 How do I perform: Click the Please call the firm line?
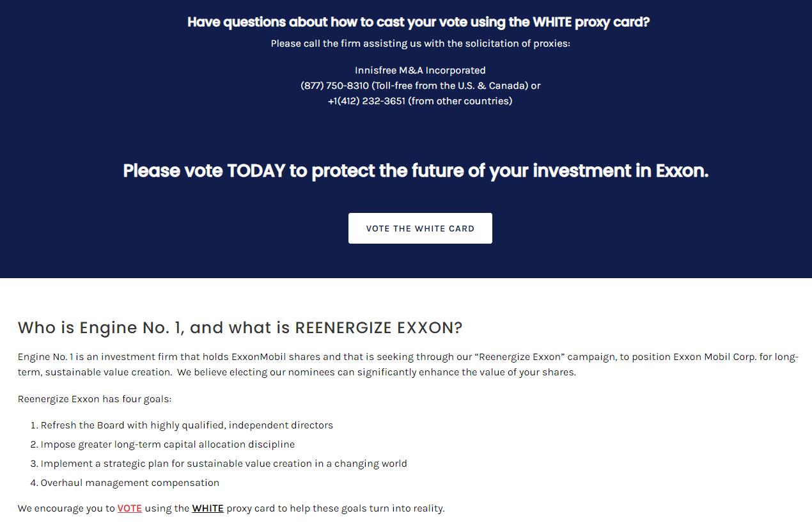click(x=420, y=43)
